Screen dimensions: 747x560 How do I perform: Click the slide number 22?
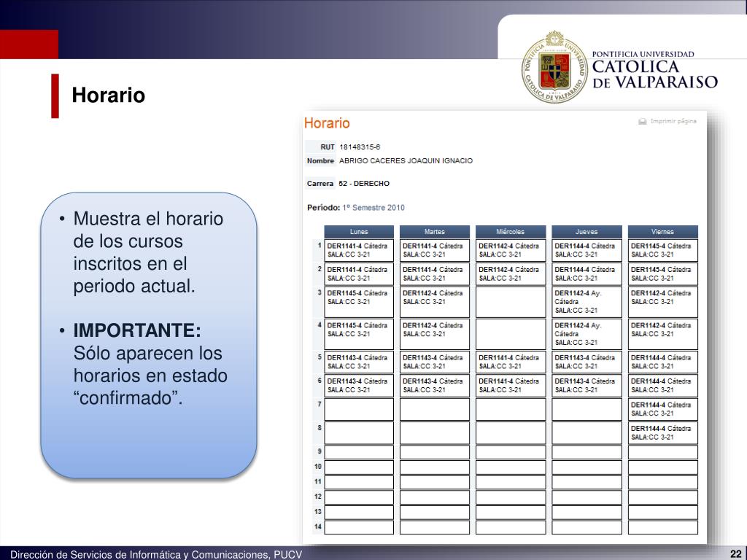tap(735, 554)
